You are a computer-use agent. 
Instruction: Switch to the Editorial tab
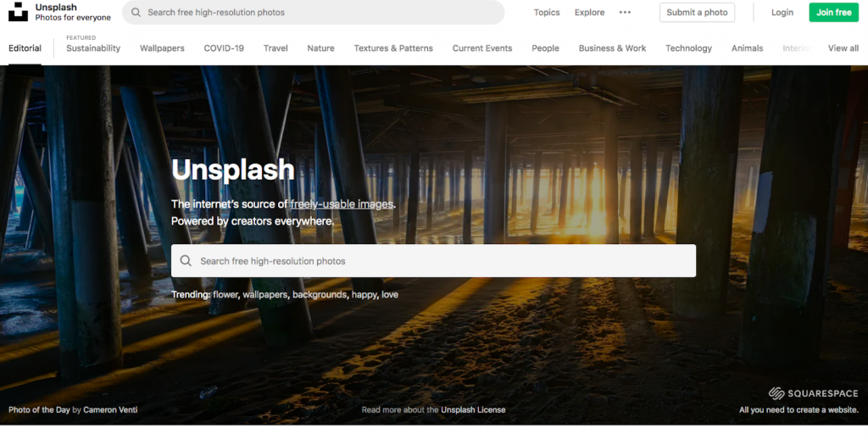coord(25,48)
